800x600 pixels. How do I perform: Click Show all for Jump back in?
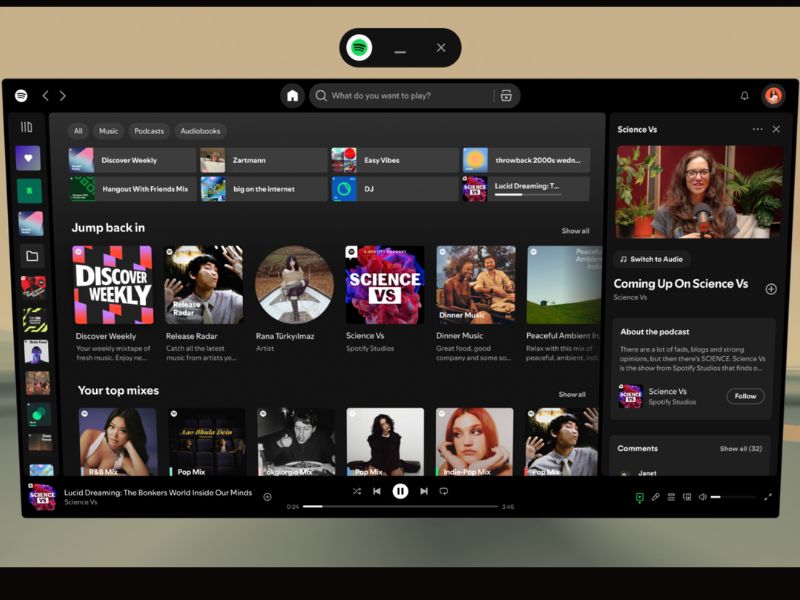click(x=575, y=231)
